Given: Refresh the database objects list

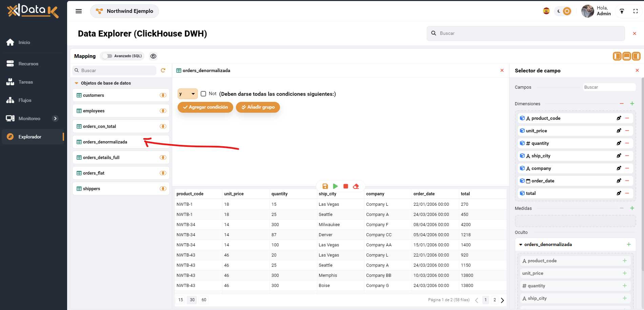Looking at the screenshot, I should pyautogui.click(x=163, y=70).
